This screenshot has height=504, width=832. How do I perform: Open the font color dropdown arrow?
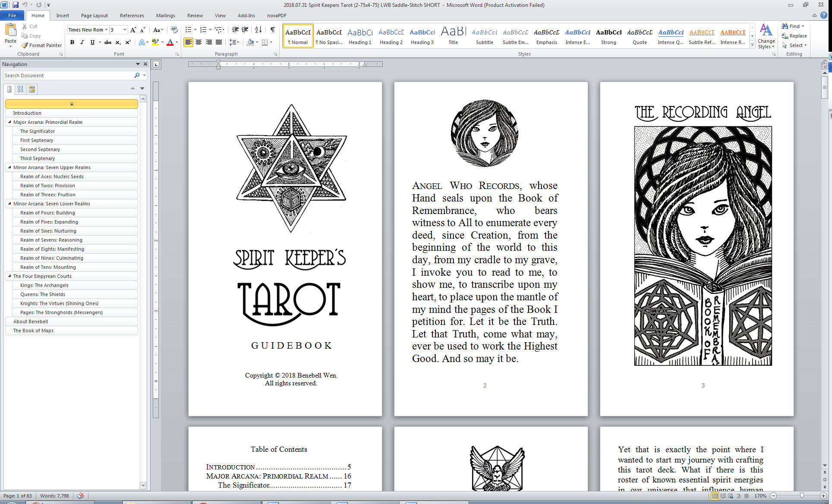176,42
